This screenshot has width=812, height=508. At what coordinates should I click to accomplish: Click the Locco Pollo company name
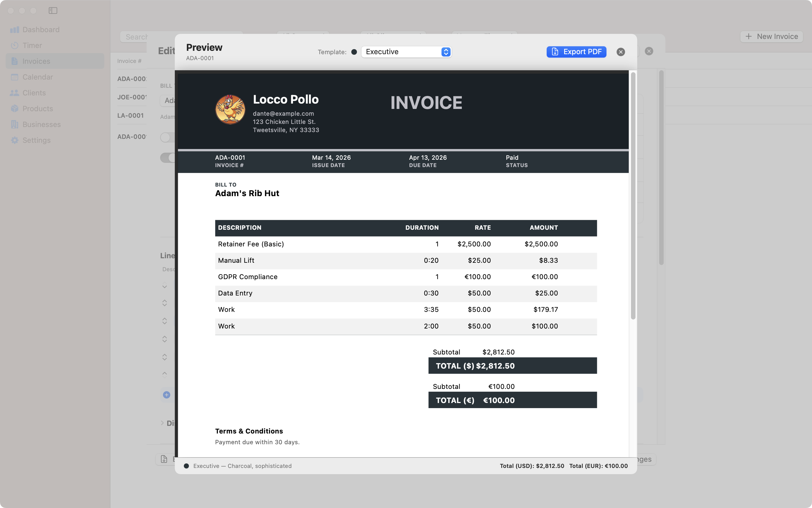point(286,99)
